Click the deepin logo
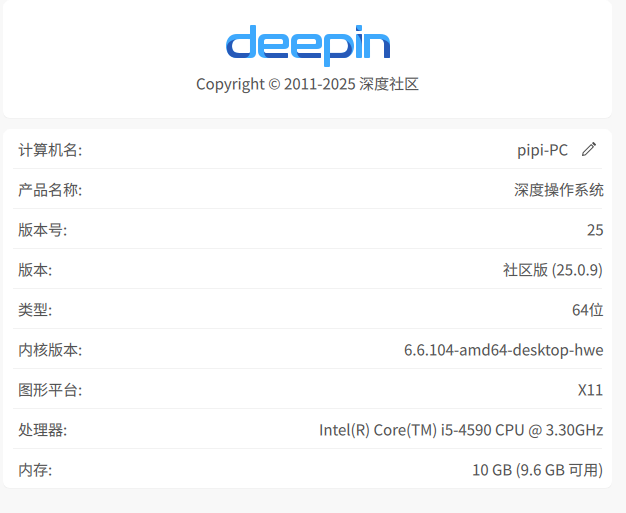 pyautogui.click(x=308, y=45)
